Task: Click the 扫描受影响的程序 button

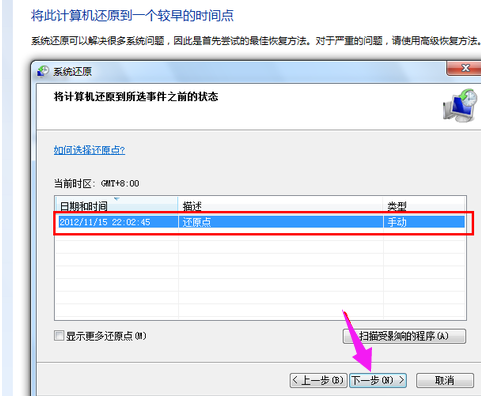Action: (x=404, y=336)
